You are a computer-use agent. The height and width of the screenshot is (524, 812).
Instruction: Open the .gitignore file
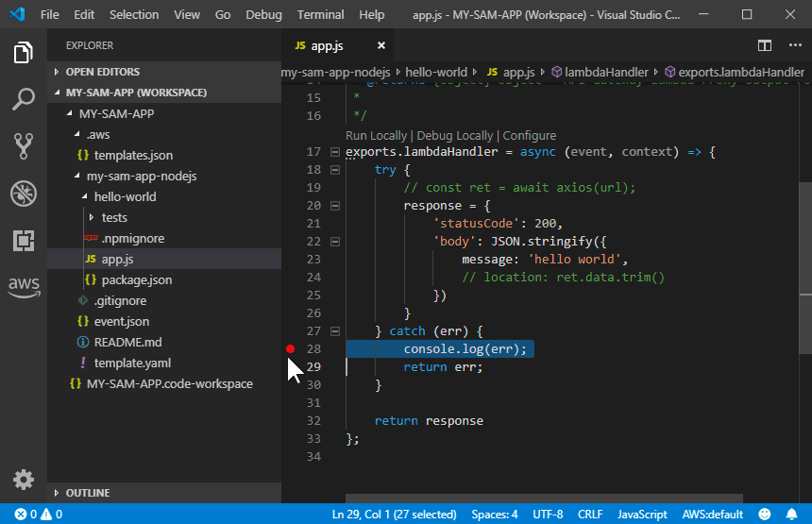point(164,300)
